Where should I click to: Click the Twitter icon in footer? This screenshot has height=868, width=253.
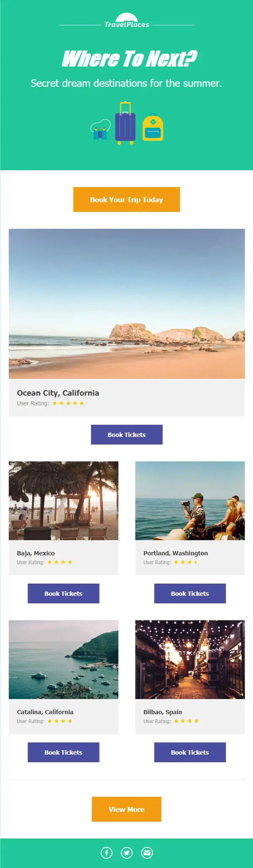coord(127,853)
